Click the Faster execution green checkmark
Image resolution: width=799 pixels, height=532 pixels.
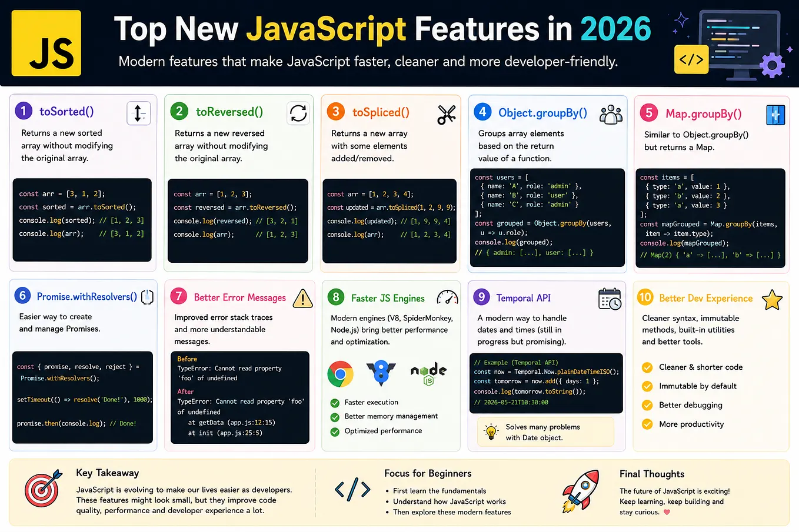(335, 403)
